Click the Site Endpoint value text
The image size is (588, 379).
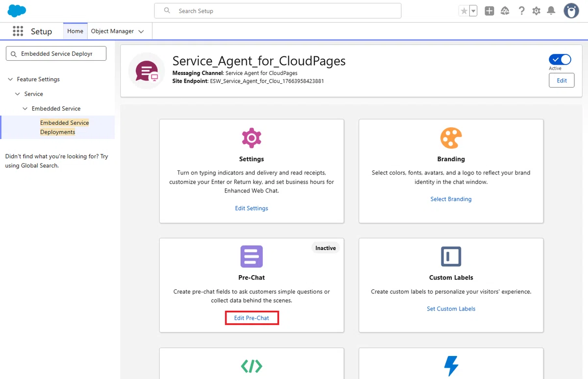267,81
